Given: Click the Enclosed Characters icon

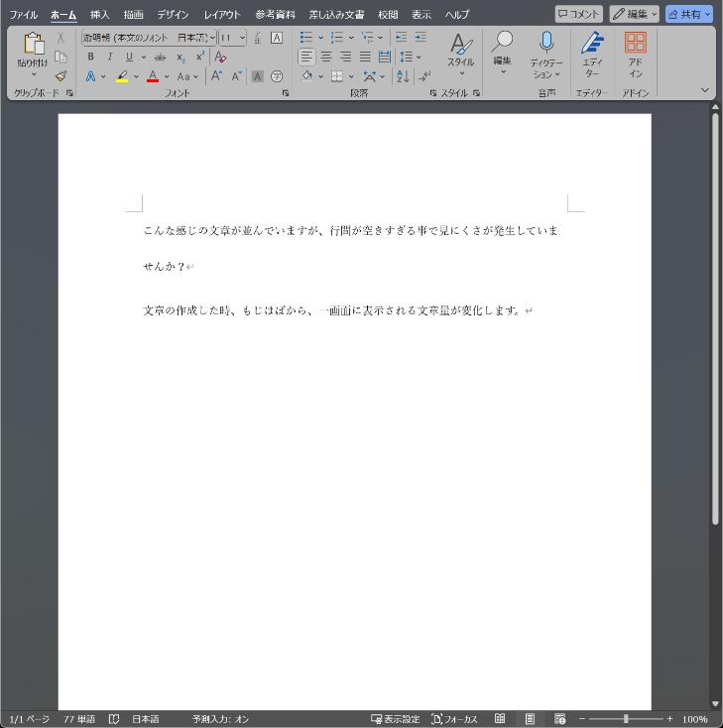Looking at the screenshot, I should 277,76.
